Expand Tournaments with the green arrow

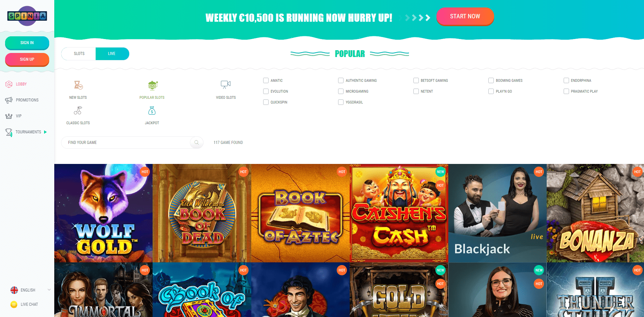[45, 132]
